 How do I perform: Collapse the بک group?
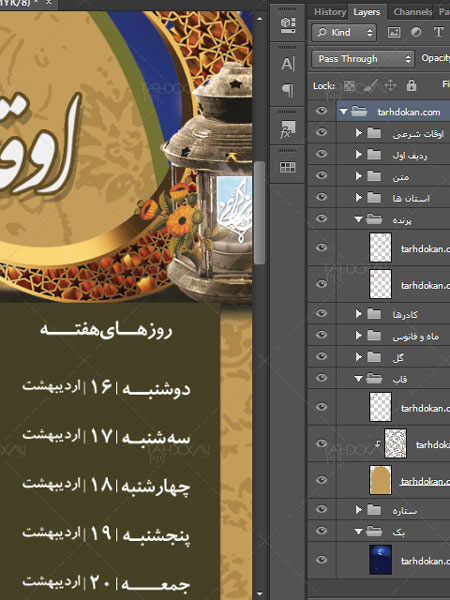tap(358, 532)
